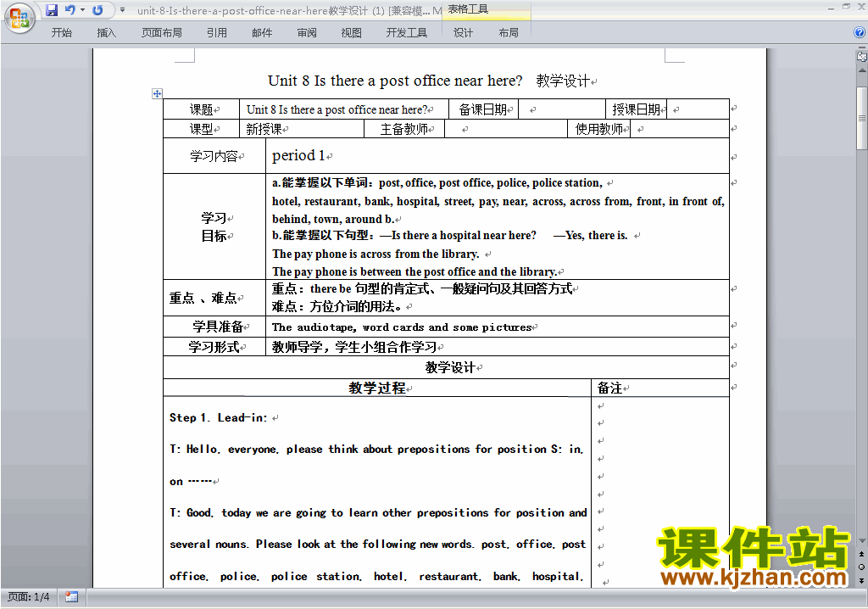Click the document heading ending in 教学设计

(x=431, y=81)
